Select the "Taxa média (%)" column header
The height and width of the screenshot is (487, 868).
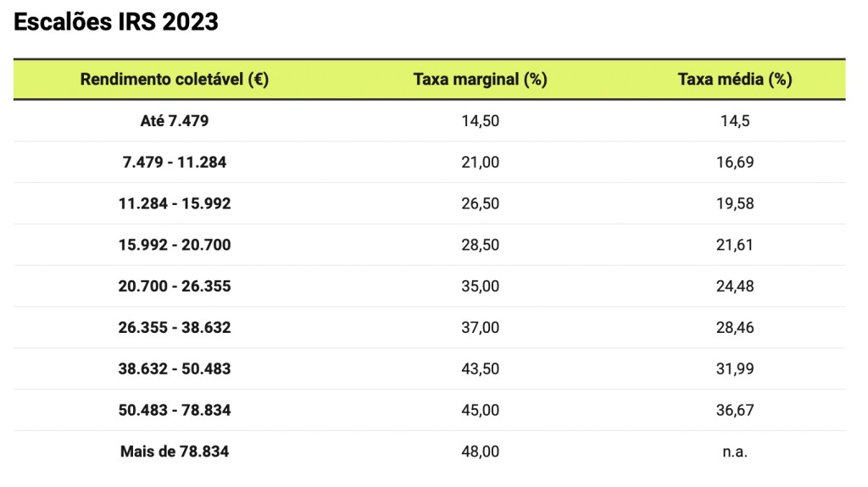click(735, 80)
